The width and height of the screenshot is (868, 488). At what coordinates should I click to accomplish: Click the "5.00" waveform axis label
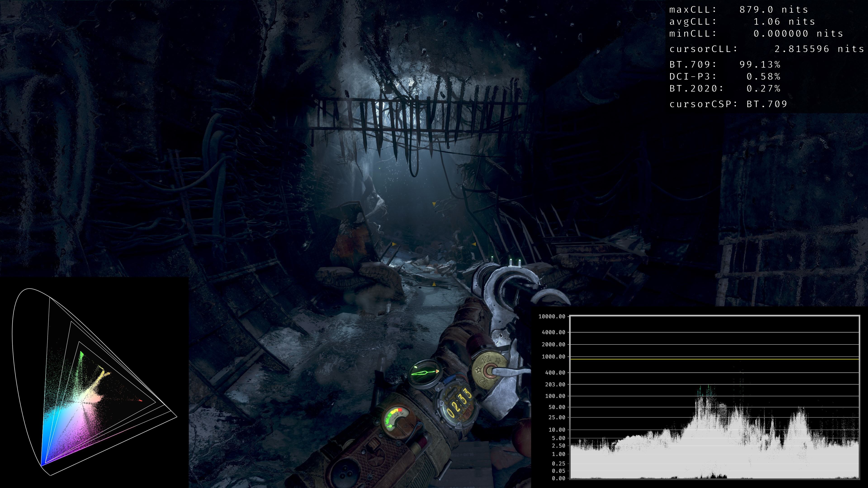[558, 438]
